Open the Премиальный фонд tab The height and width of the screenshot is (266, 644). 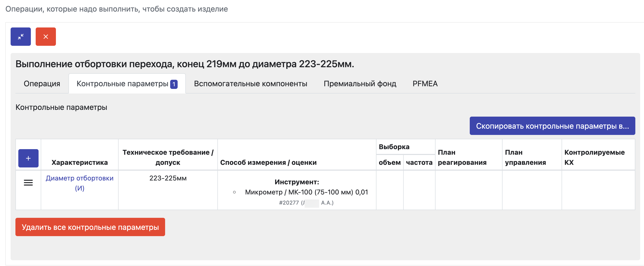(360, 84)
